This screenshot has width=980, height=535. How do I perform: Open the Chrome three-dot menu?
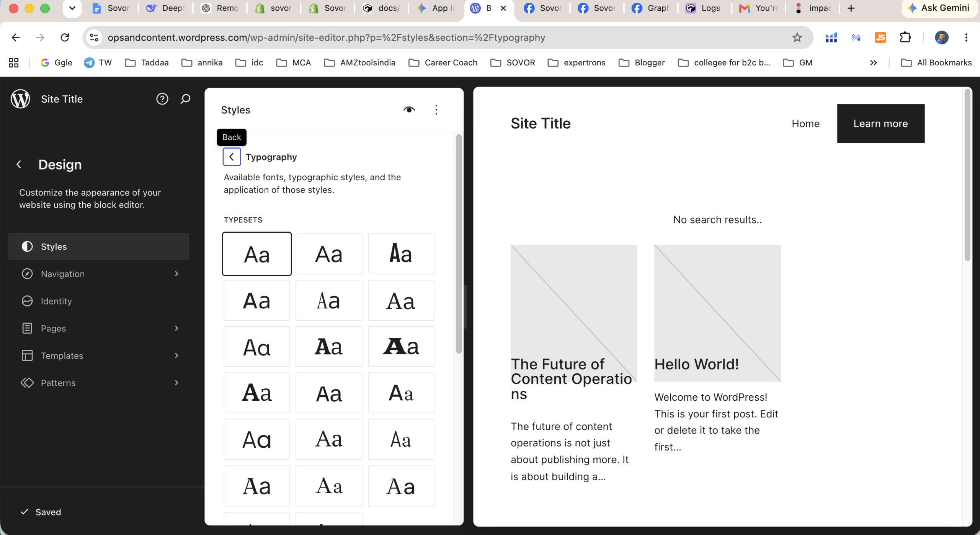(x=966, y=38)
